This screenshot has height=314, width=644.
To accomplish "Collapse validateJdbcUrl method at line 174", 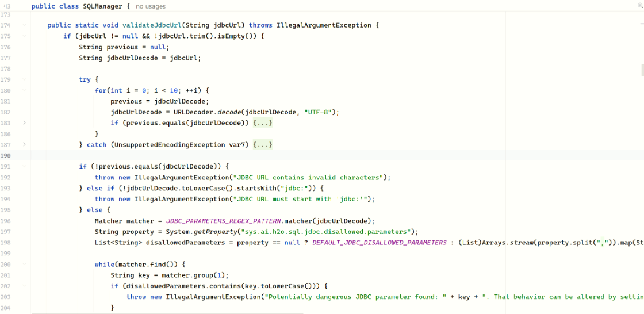I will click(x=24, y=25).
